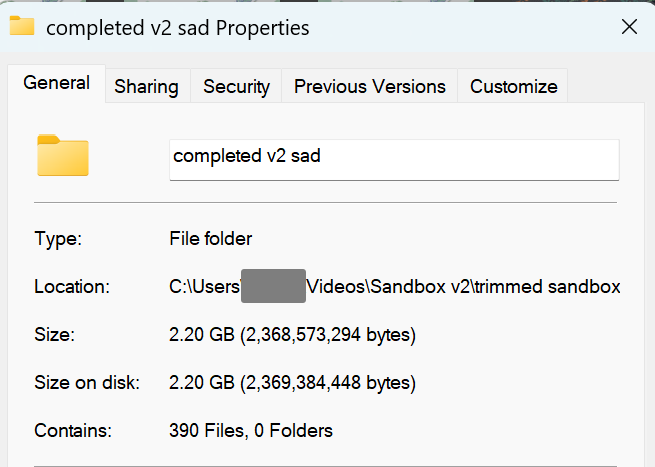Click the "Size on disk:" label
The width and height of the screenshot is (655, 467).
tap(87, 383)
